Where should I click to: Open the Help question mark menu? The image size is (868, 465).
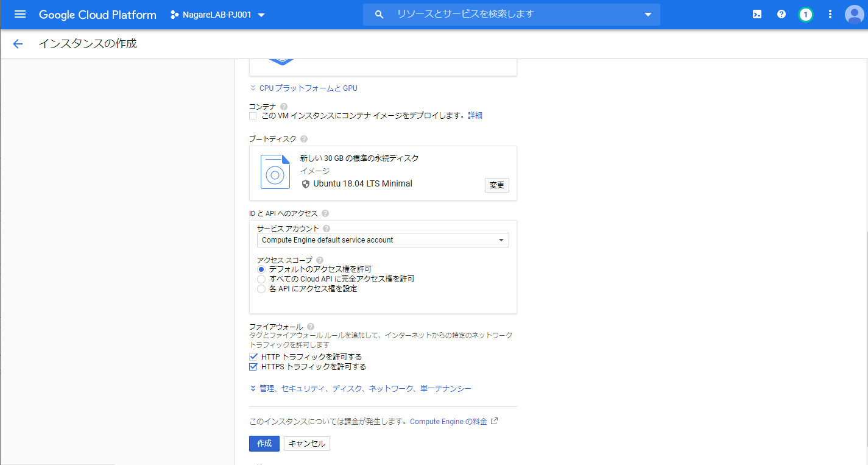click(782, 15)
